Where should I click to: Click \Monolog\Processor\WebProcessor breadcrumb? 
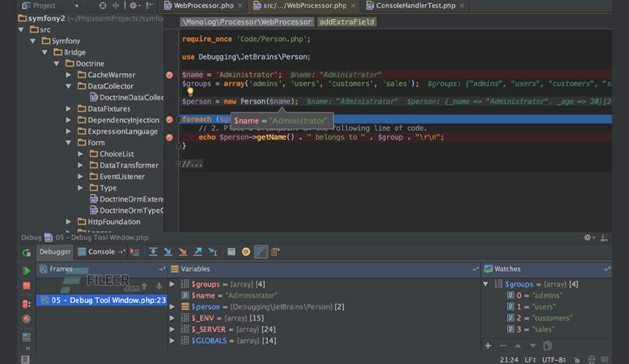246,22
